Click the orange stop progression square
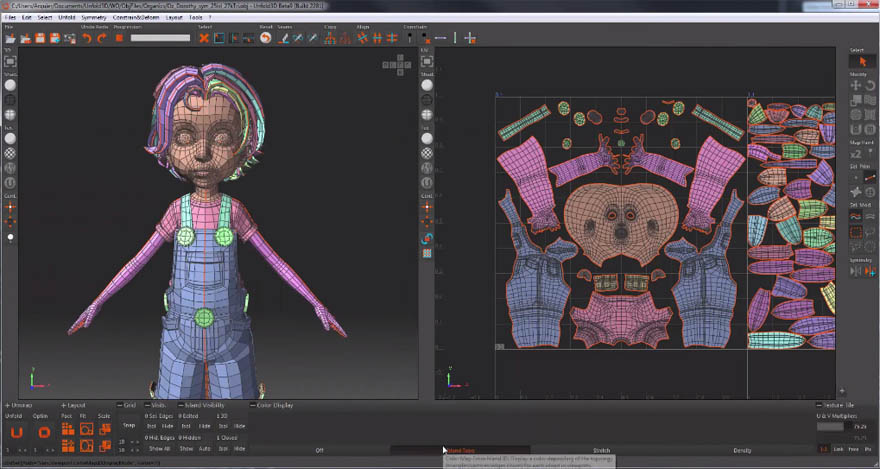Viewport: 880px width, 469px height. pos(119,38)
